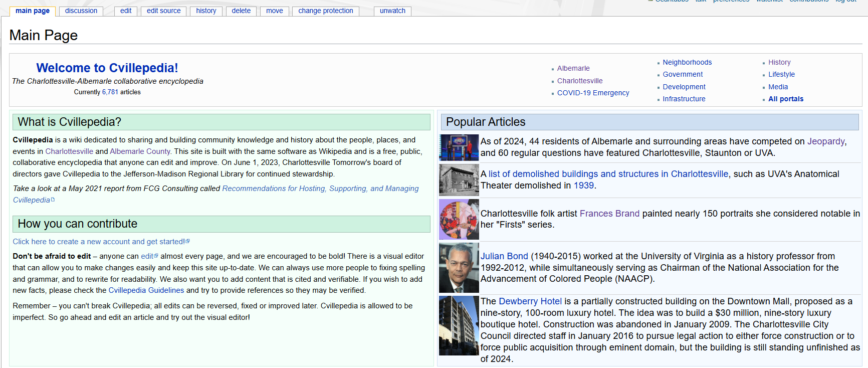Click the Jeopardy stage thumbnail image
The width and height of the screenshot is (868, 368).
coord(459,147)
